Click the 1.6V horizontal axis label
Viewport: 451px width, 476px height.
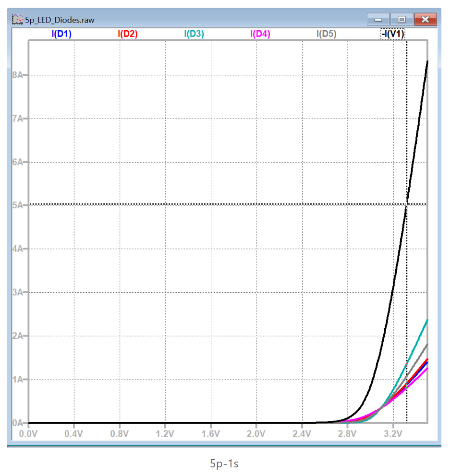210,434
